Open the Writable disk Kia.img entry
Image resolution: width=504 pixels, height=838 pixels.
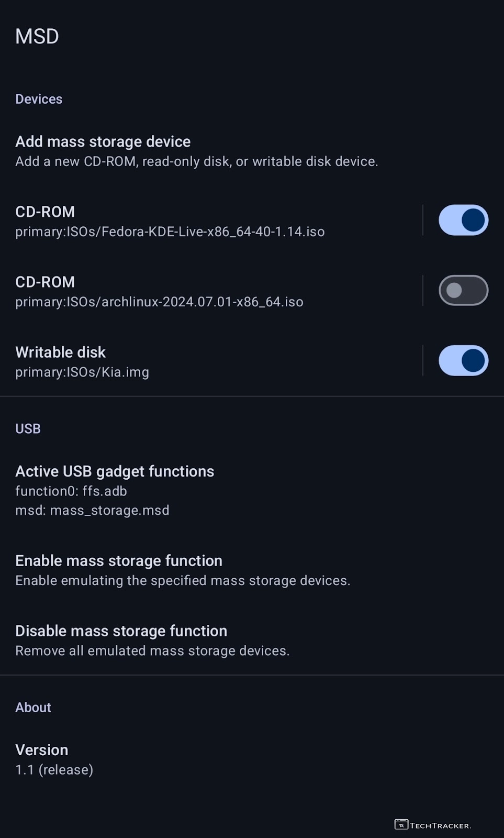point(82,361)
